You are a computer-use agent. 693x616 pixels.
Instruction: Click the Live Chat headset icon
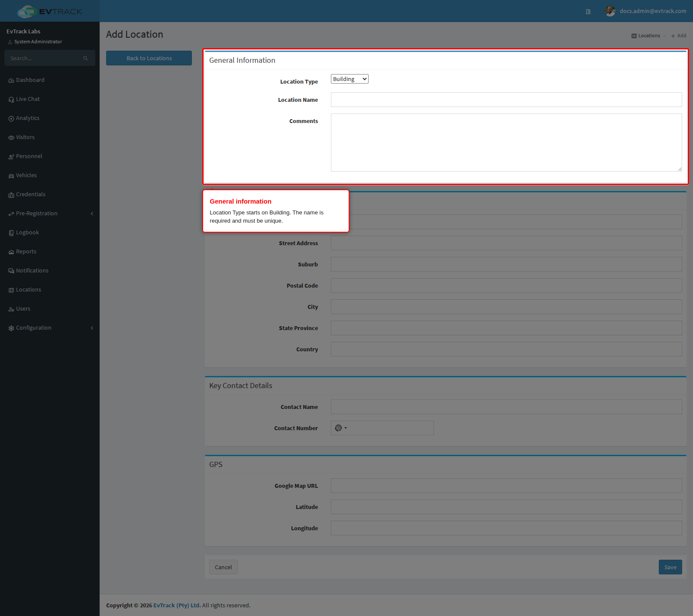[11, 100]
